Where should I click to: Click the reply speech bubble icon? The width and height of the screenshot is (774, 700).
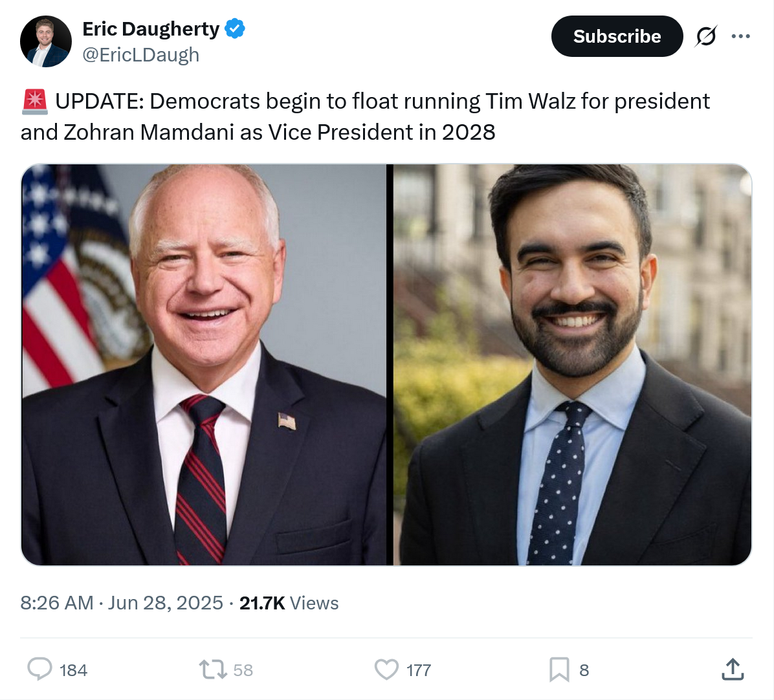[39, 669]
